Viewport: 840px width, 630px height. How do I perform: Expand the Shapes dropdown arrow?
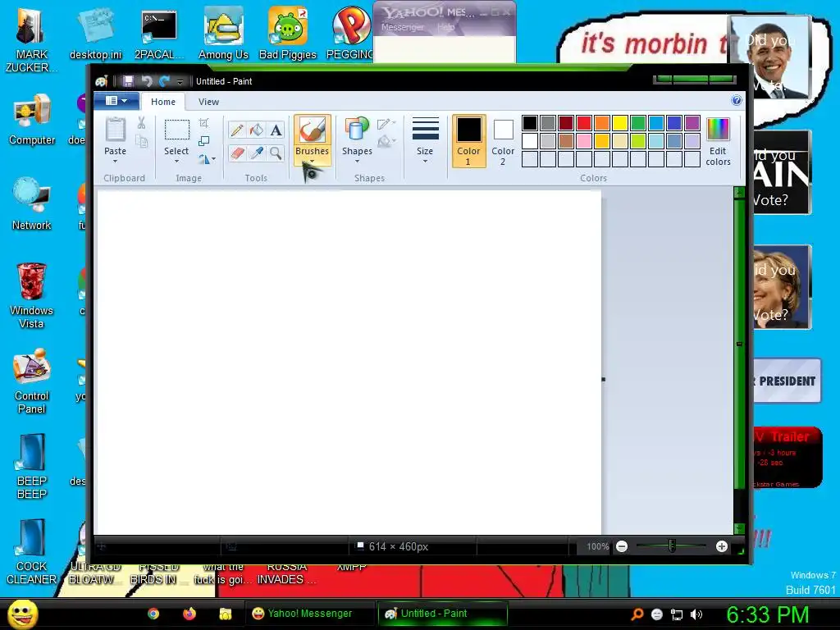[x=357, y=162]
